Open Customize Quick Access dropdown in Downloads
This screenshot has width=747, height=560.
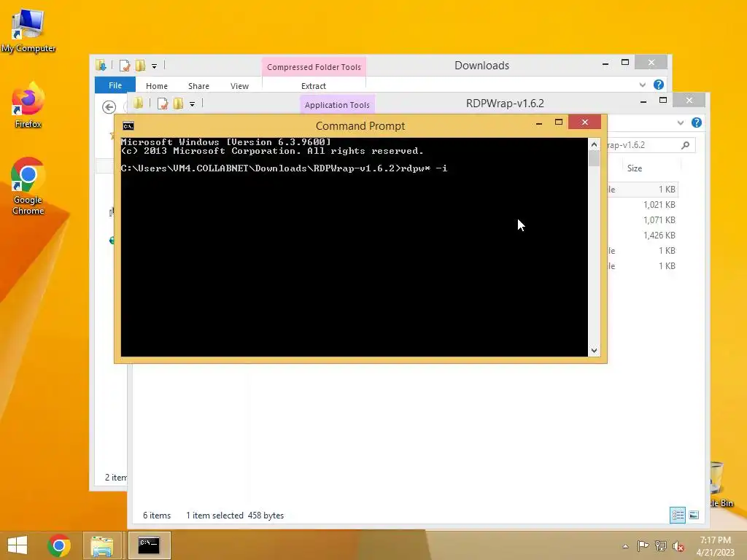pyautogui.click(x=155, y=66)
